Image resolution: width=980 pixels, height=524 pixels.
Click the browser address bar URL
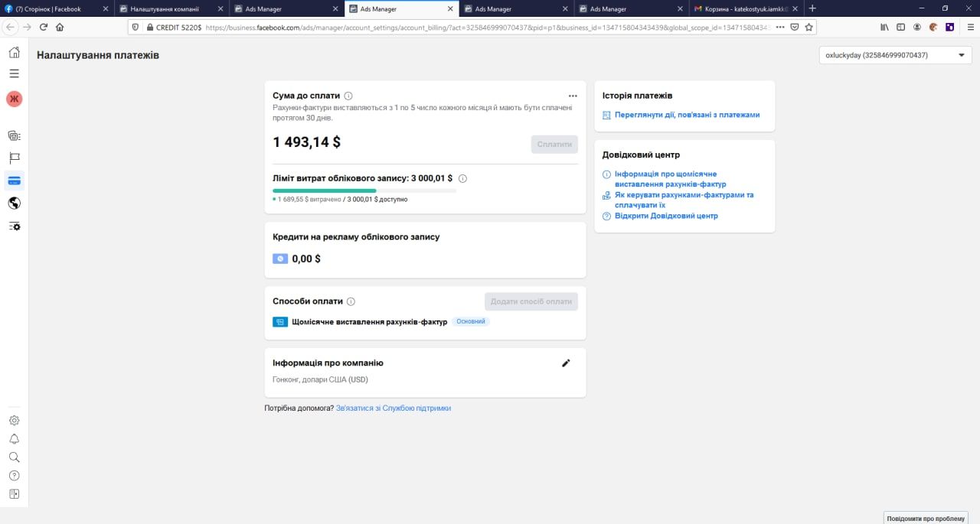click(488, 27)
